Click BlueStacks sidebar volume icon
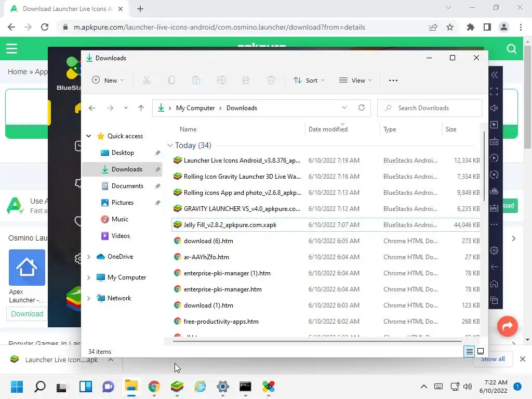 pyautogui.click(x=494, y=108)
